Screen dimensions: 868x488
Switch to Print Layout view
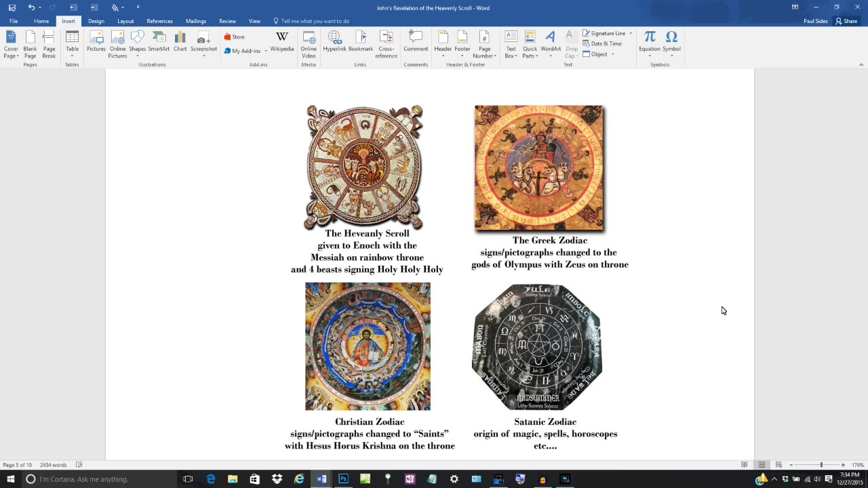coord(762,465)
